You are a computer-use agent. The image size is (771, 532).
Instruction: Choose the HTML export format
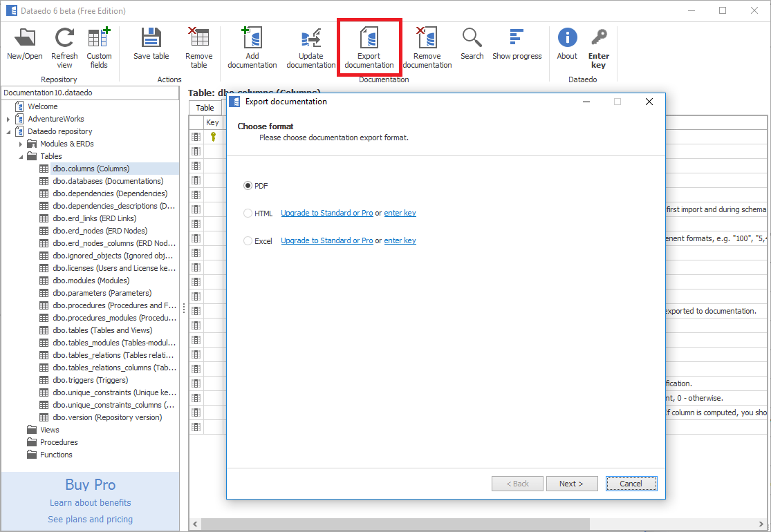point(247,213)
